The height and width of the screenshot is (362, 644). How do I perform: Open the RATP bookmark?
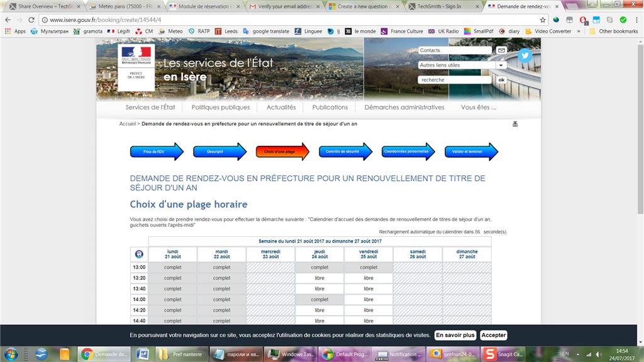tap(199, 31)
